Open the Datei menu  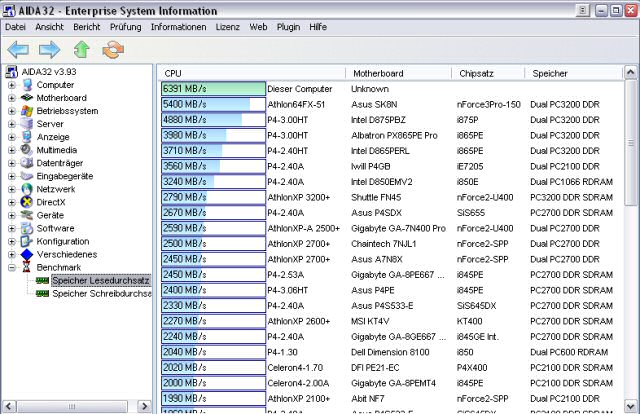point(15,27)
